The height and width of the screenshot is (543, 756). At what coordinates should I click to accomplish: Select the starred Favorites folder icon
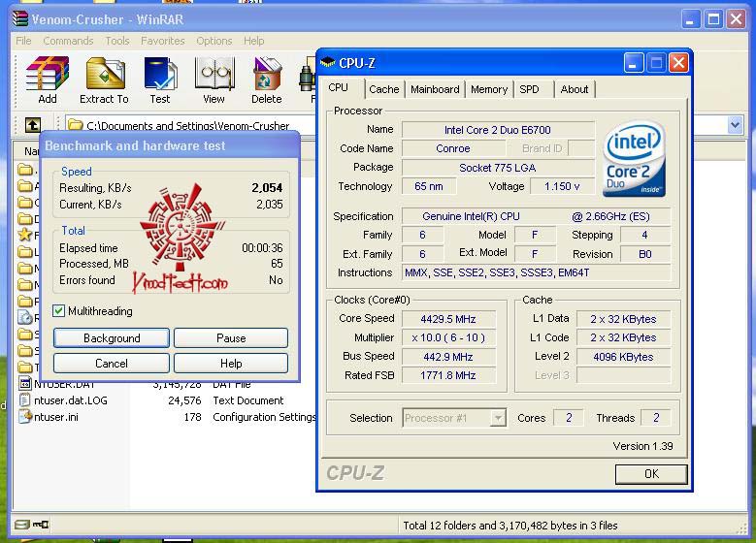[24, 235]
